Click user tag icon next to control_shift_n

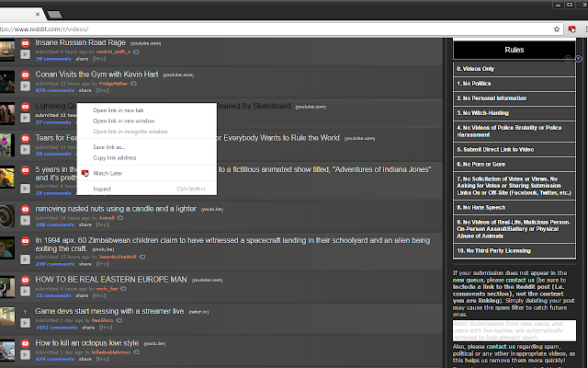(136, 52)
